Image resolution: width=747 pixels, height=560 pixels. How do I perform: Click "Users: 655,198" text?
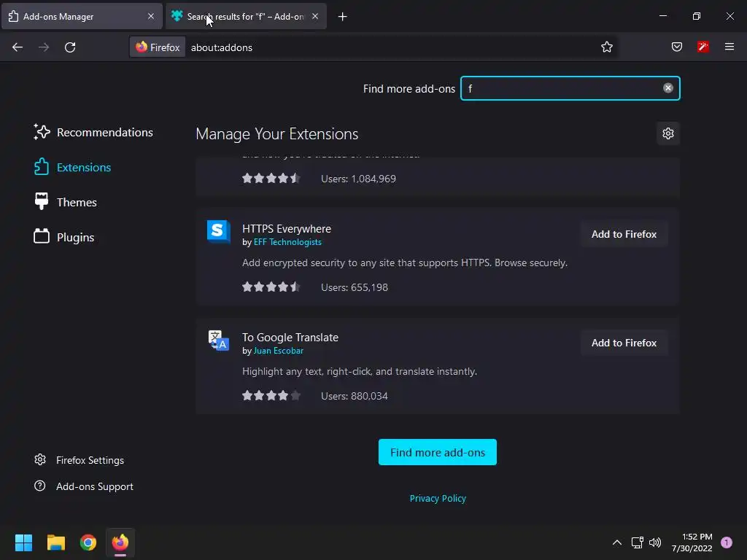pyautogui.click(x=354, y=287)
